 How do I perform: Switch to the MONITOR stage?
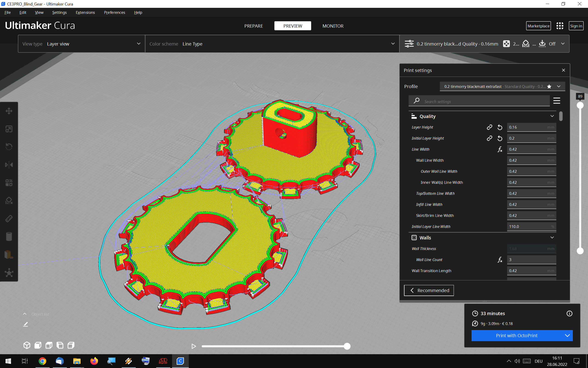click(x=333, y=26)
